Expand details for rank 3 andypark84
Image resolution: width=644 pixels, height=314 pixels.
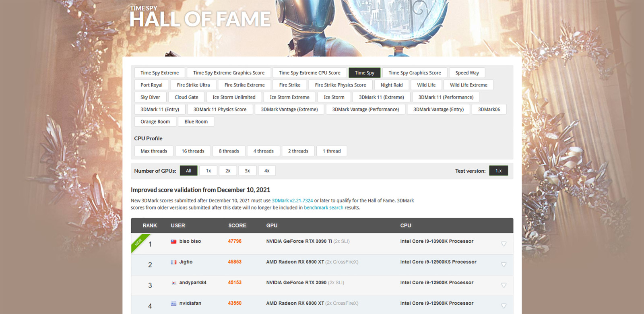click(504, 285)
